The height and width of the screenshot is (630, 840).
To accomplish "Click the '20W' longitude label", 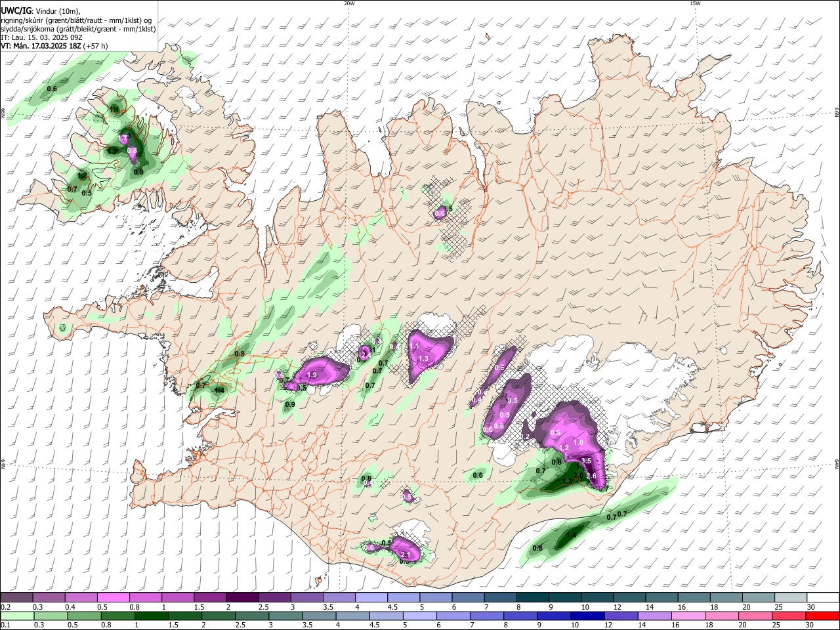I will (349, 3).
